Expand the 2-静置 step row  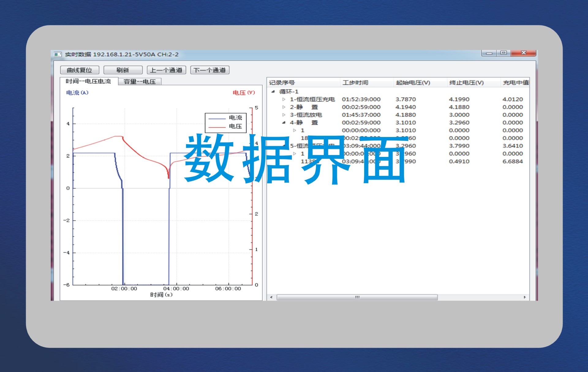click(284, 107)
